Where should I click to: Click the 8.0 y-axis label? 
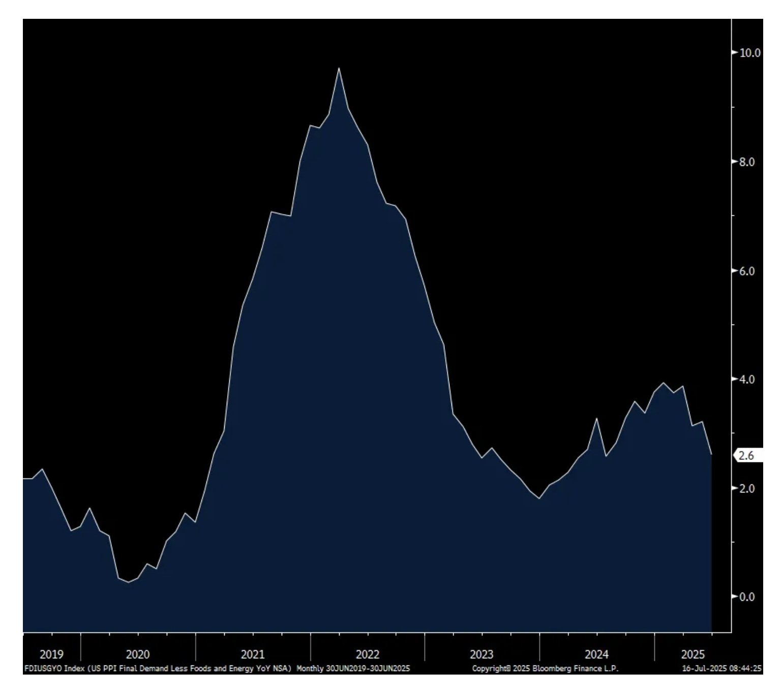(746, 162)
